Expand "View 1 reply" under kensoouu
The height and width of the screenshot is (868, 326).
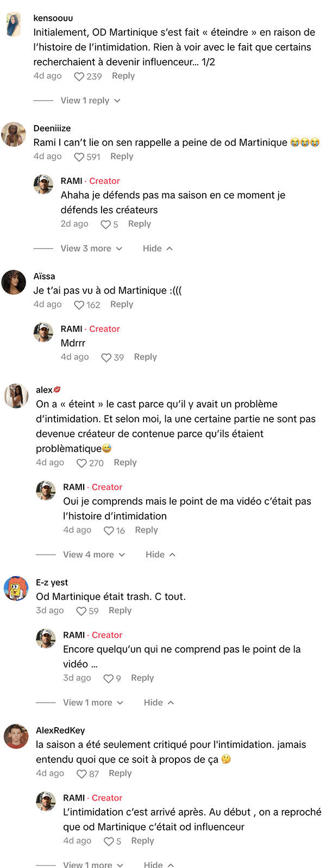pyautogui.click(x=90, y=101)
